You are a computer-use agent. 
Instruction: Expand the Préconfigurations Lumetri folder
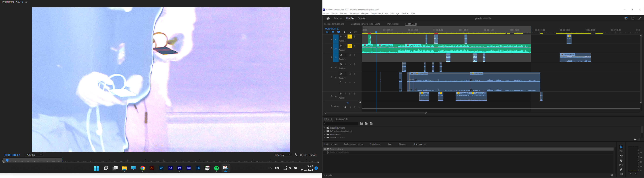pyautogui.click(x=325, y=131)
